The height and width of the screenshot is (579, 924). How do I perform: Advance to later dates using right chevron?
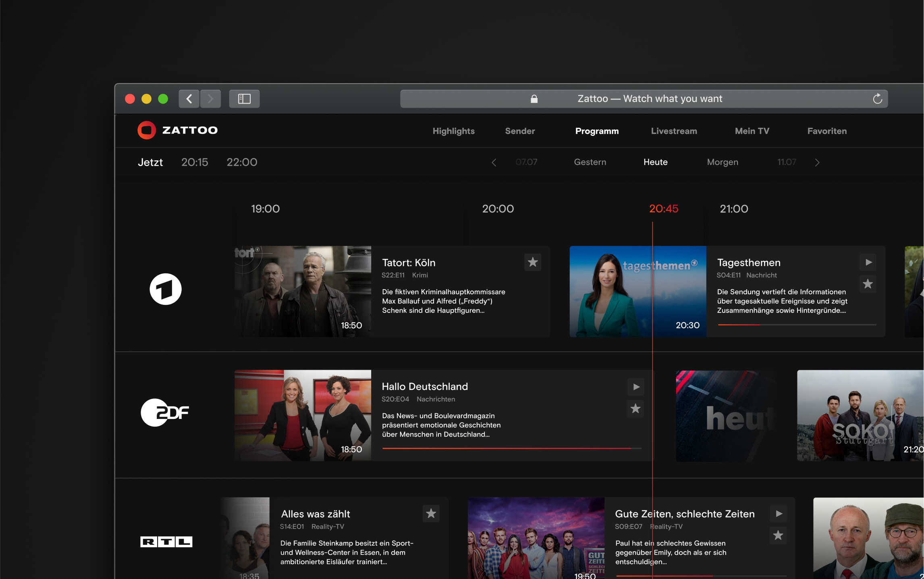point(818,162)
